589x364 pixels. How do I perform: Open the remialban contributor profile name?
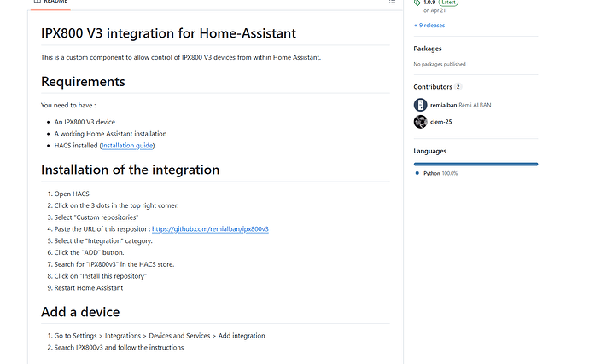click(x=443, y=105)
